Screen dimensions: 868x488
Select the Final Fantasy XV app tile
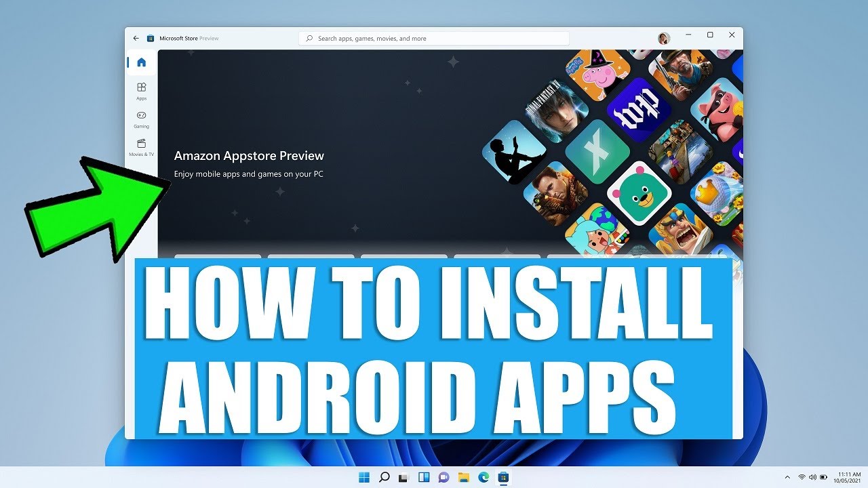coord(557,113)
